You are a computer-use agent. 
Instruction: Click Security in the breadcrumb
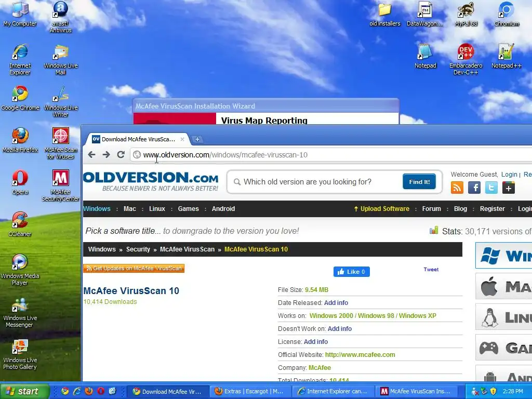pyautogui.click(x=138, y=249)
